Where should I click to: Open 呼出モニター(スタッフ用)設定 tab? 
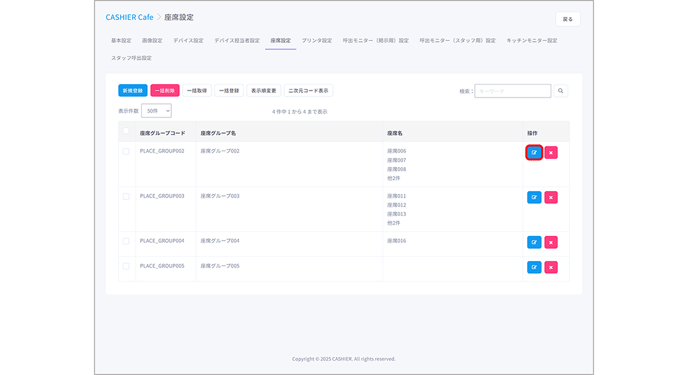(458, 40)
